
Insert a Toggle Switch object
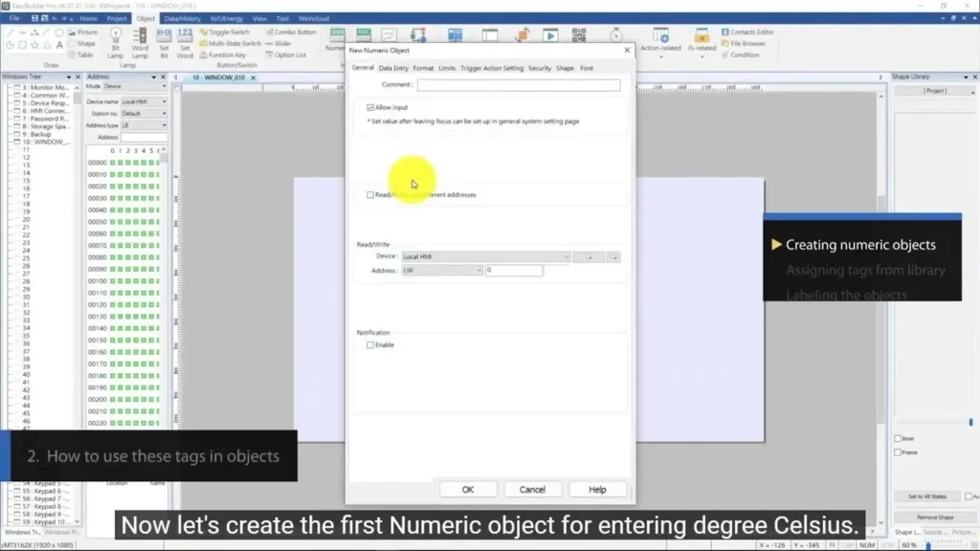click(228, 32)
